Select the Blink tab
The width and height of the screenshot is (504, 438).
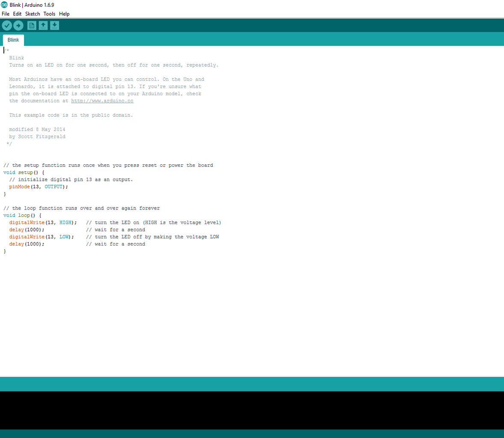tap(13, 40)
